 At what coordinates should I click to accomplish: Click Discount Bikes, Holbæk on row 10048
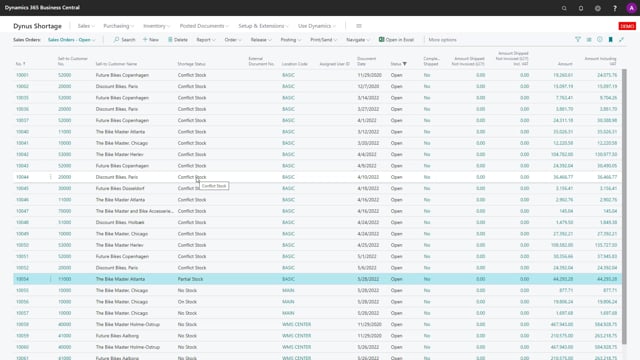coord(120,222)
